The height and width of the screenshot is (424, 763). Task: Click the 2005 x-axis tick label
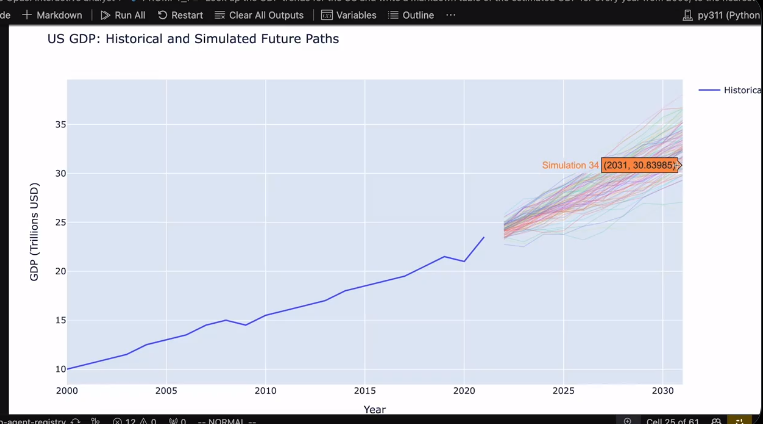tap(166, 390)
